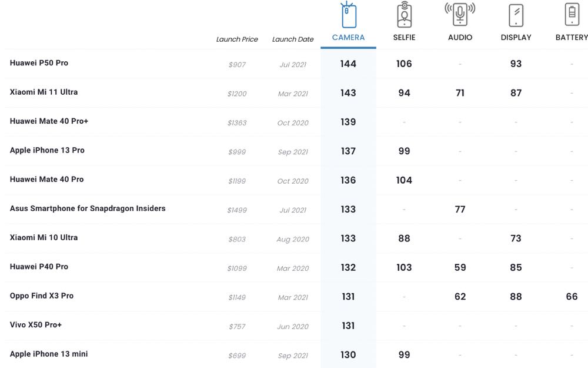
Task: Open Asus Smartphone for Snapdragon Insiders
Action: click(x=88, y=208)
